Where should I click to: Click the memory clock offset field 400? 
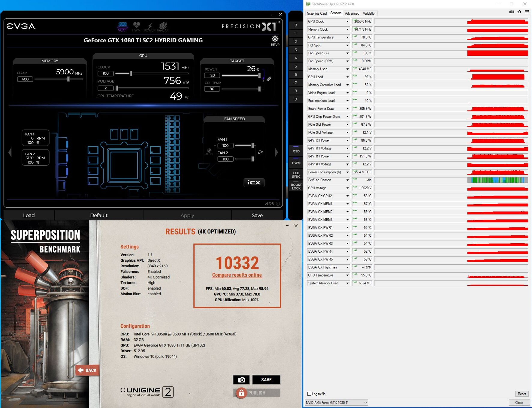(25, 79)
